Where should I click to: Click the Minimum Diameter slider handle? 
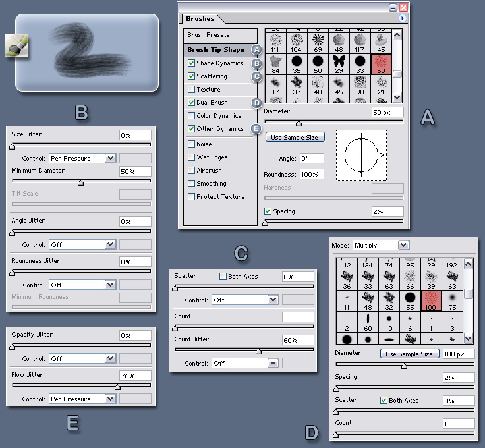tap(80, 182)
